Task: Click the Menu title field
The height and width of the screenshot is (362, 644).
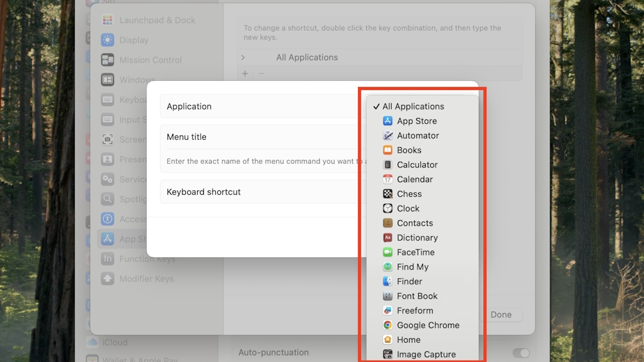Action: click(x=263, y=137)
